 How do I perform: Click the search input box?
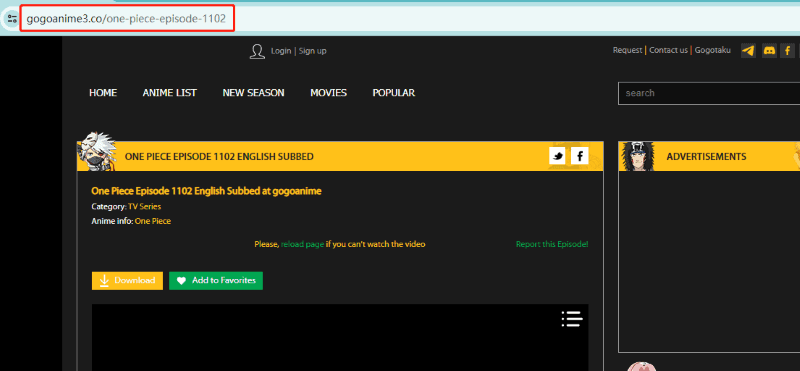tap(709, 93)
